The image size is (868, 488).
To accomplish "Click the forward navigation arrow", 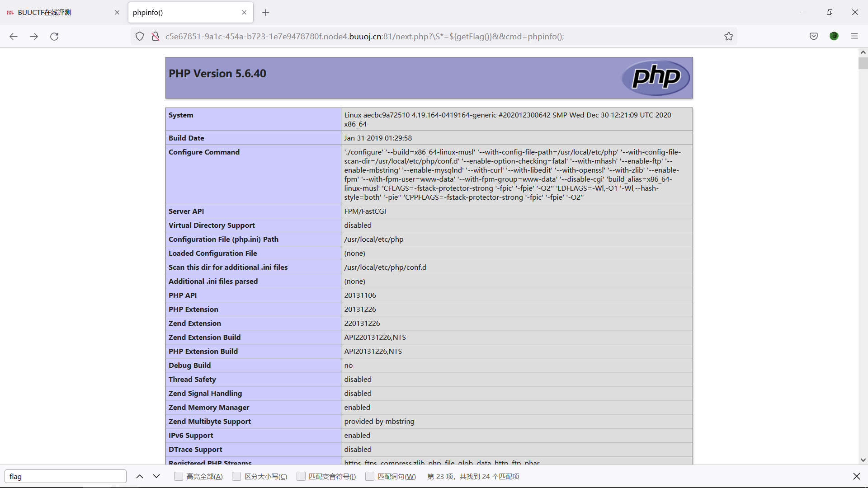I will pos(34,37).
